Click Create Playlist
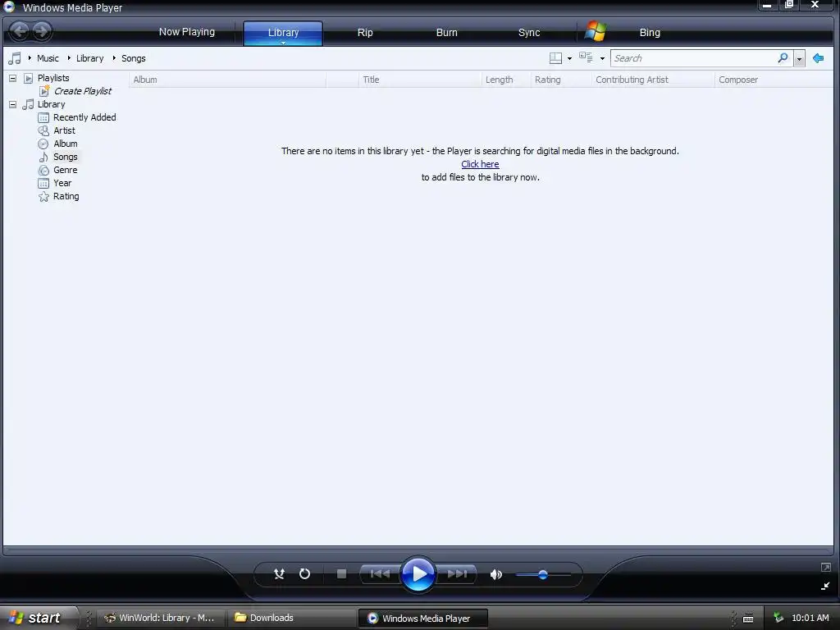 click(x=83, y=91)
